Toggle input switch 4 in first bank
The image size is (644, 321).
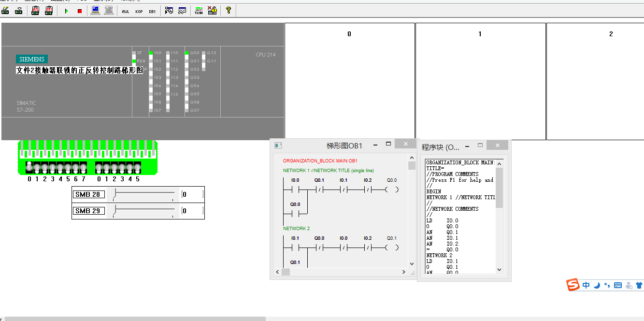point(60,167)
